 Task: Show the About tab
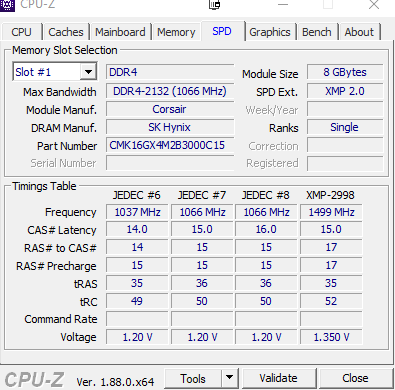[359, 32]
